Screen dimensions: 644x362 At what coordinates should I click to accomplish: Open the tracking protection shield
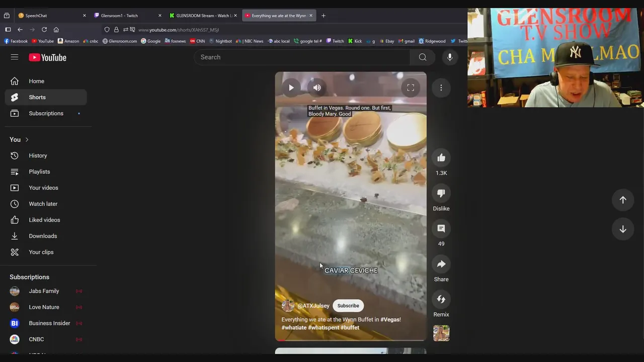pos(107,30)
